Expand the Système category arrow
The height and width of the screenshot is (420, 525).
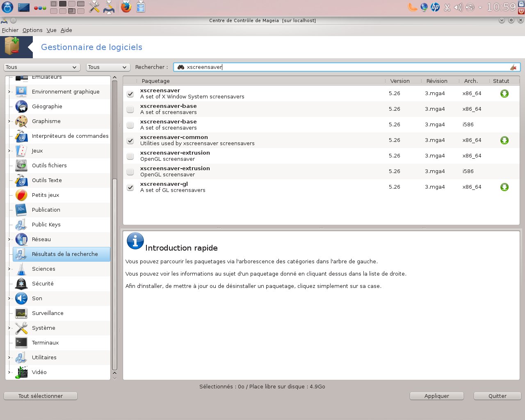click(9, 328)
